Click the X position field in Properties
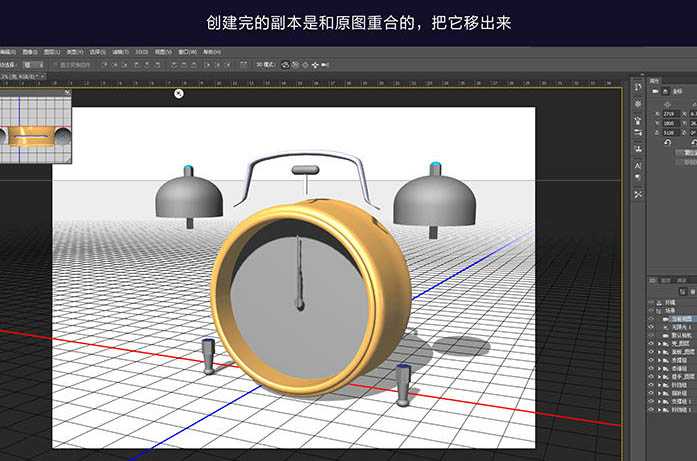 pos(671,114)
